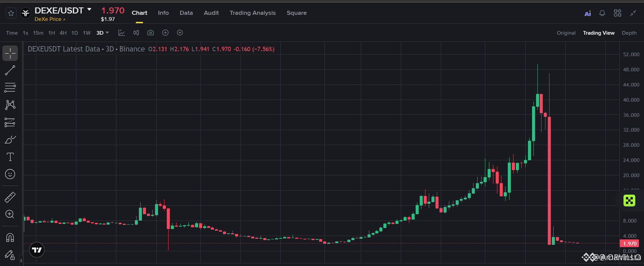Toggle lock drawing tools pencil icon
Image resolution: width=644 pixels, height=266 pixels.
click(10, 255)
